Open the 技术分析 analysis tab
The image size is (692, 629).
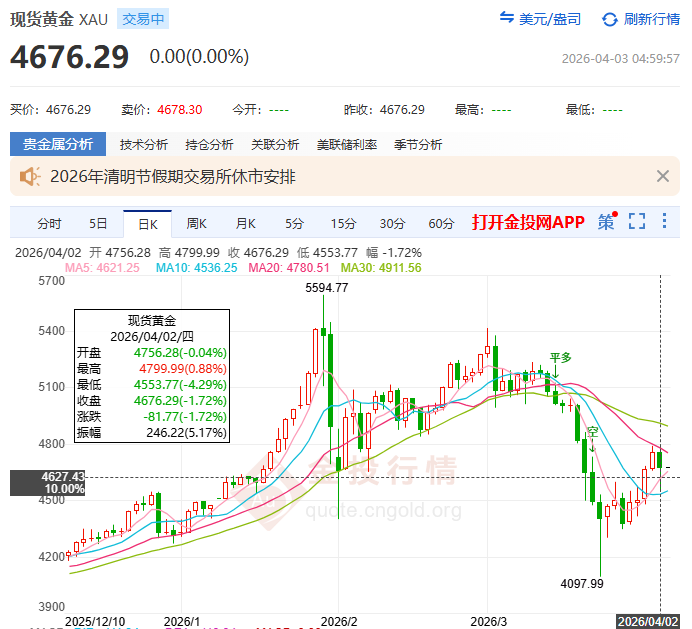click(x=146, y=144)
